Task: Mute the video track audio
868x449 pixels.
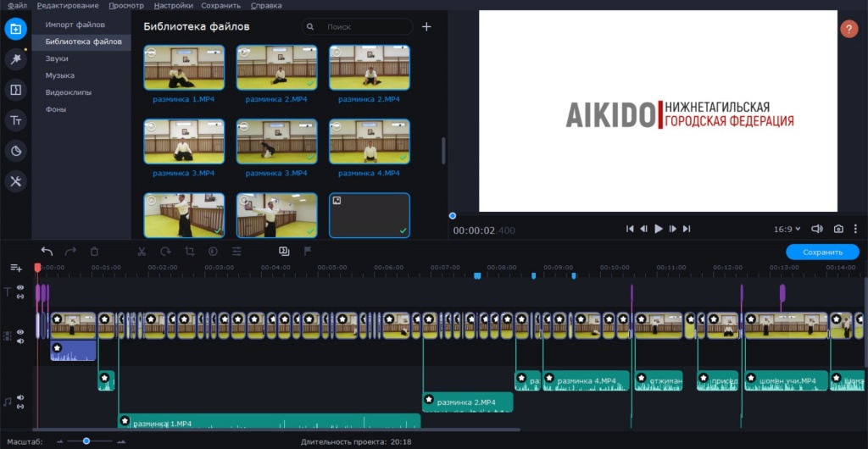Action: click(20, 341)
